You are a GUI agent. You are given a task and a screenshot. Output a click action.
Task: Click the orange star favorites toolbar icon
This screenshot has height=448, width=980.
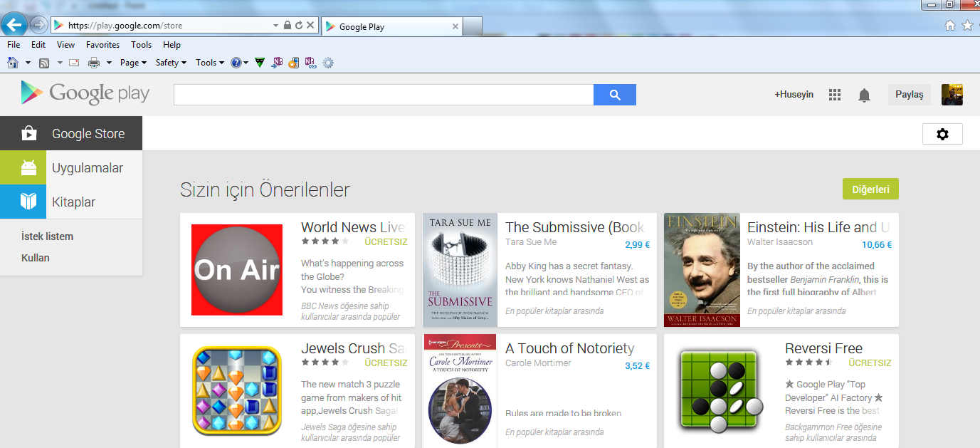pos(293,63)
